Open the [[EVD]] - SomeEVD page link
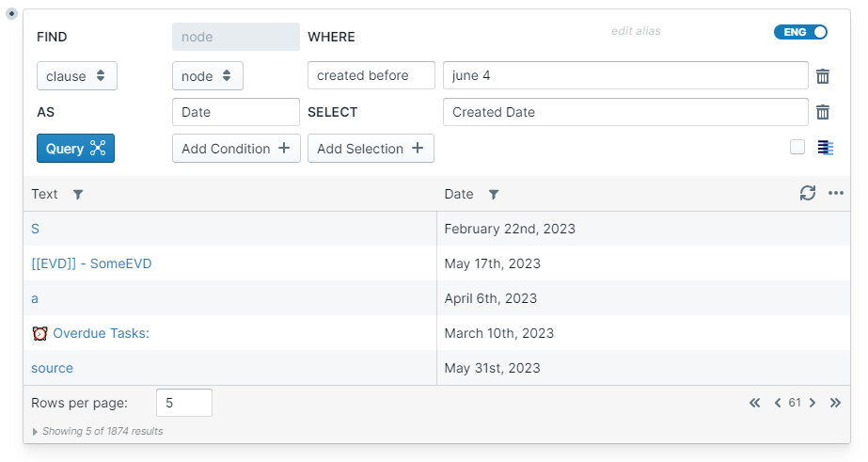The width and height of the screenshot is (868, 462). click(91, 263)
